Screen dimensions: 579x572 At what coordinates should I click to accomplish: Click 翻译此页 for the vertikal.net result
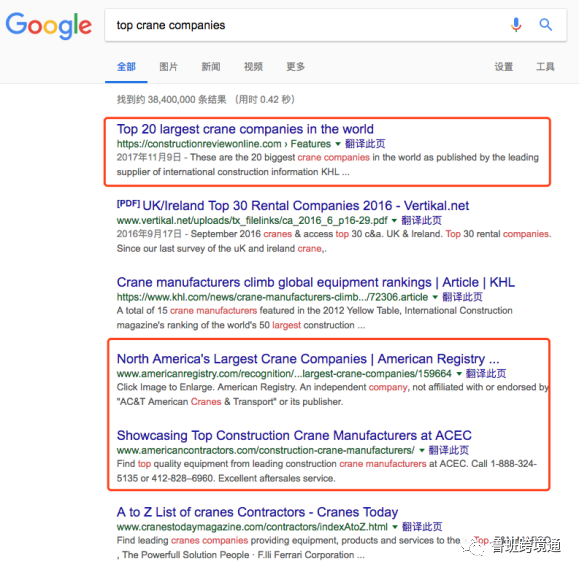click(421, 221)
